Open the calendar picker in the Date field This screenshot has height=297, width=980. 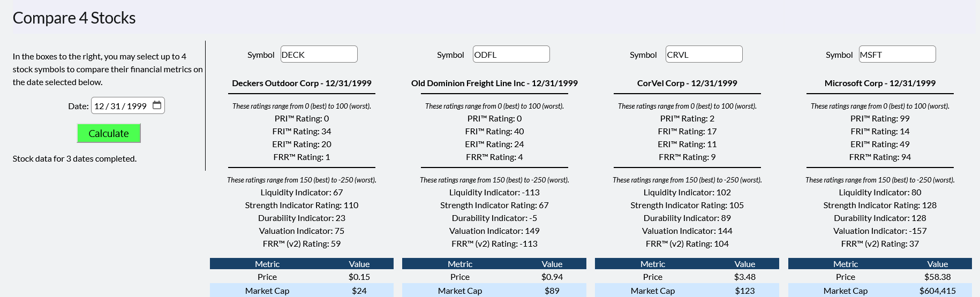pos(157,105)
